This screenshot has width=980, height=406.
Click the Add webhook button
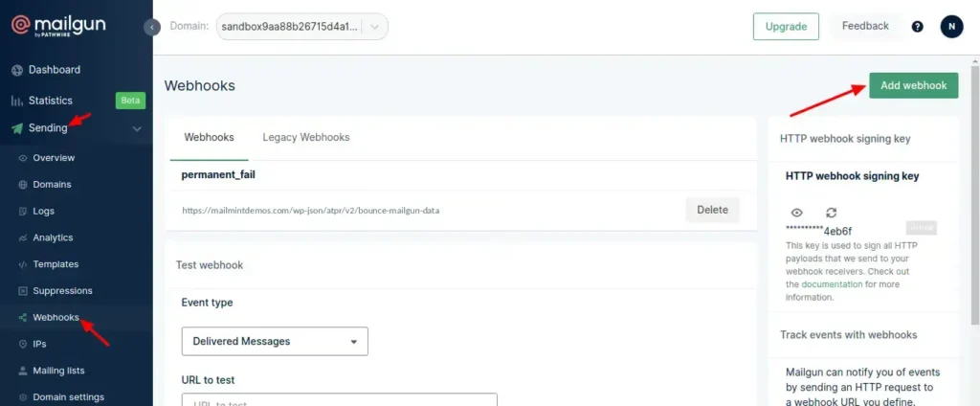(913, 86)
